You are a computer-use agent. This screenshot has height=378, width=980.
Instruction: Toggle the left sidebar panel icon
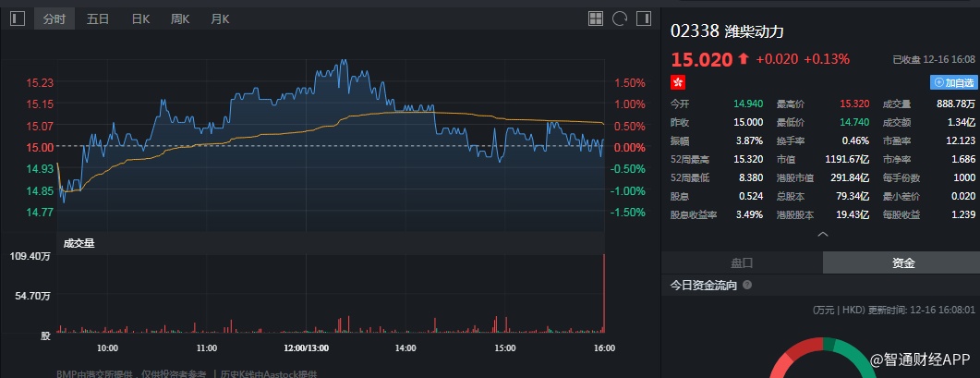pos(18,18)
